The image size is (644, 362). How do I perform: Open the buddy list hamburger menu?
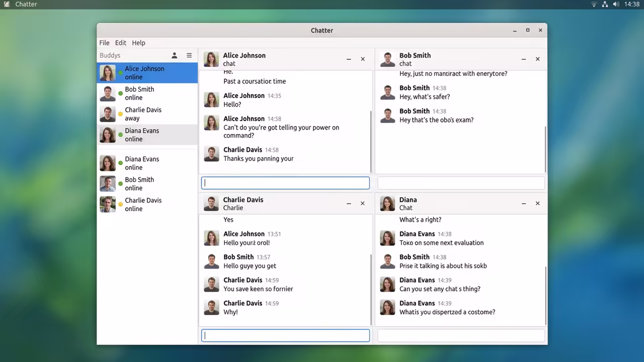[189, 55]
